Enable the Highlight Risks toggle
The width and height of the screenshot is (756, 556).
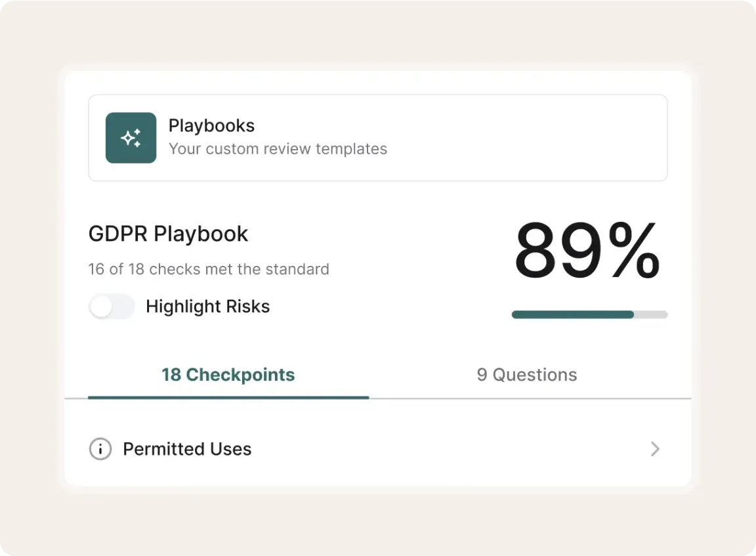[112, 307]
